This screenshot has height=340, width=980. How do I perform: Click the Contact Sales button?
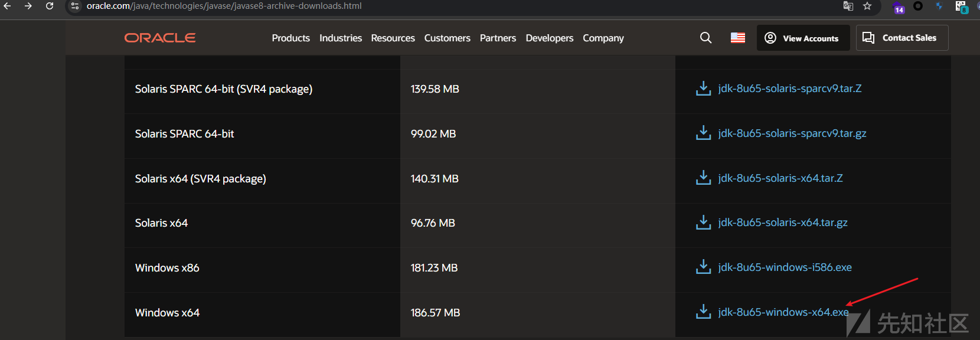coord(902,38)
